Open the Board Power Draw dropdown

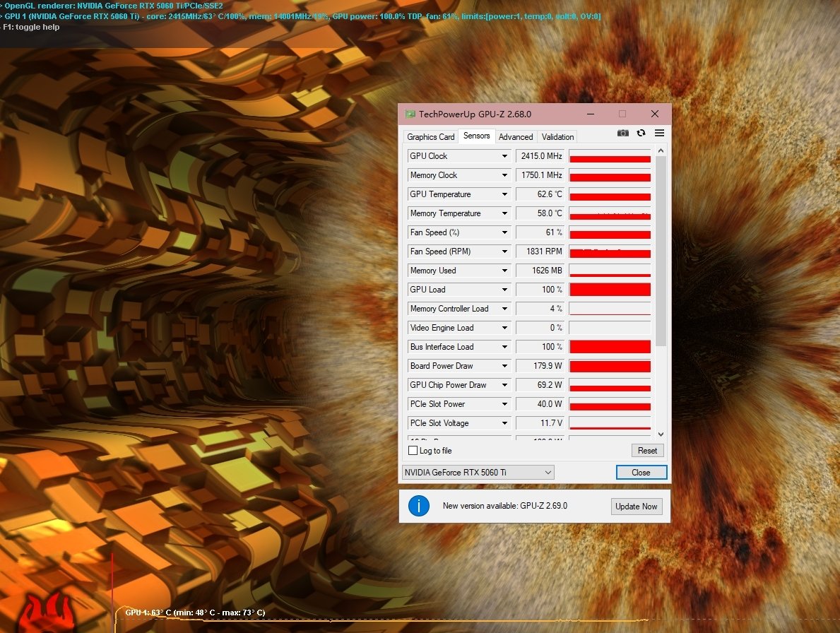coord(504,366)
